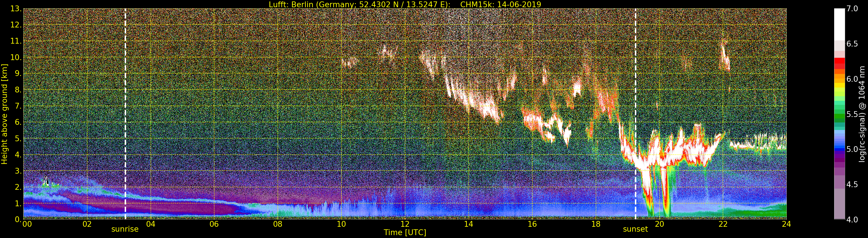Click the 'Height above ground [km]' axis label

coord(4,114)
